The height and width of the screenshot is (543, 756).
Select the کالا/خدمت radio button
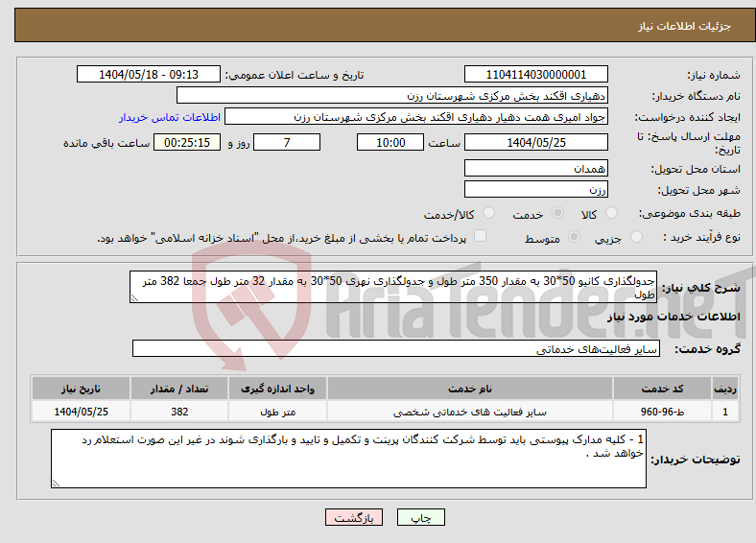[488, 213]
